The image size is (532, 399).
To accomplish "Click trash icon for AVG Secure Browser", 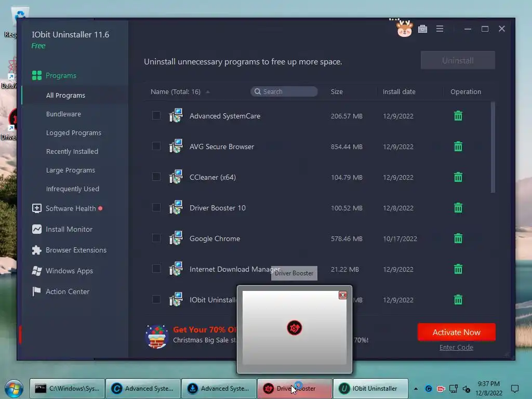I will click(x=458, y=146).
